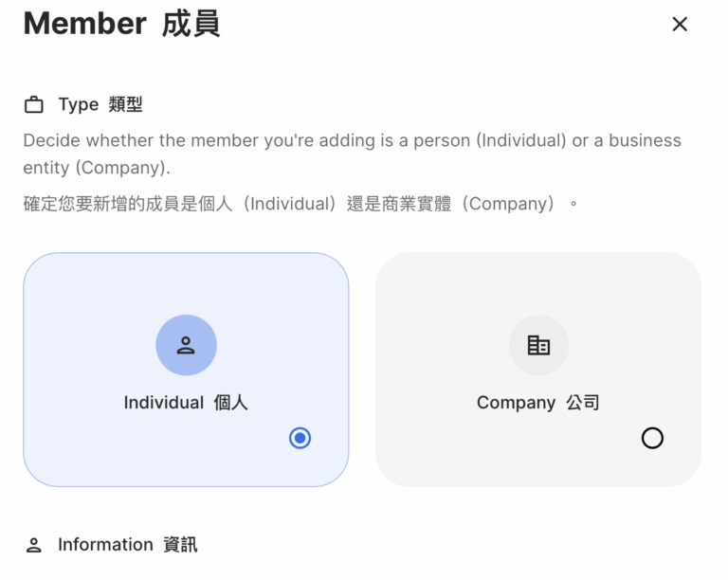Click the "類型" characters in the Type heading
The image size is (728, 580).
[125, 104]
